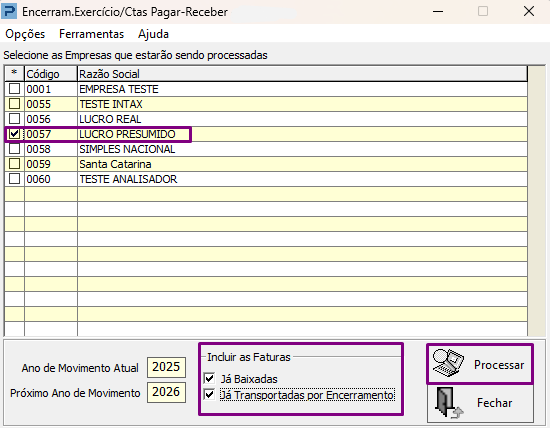Open the Ferramentas menu
The image size is (550, 428).
pos(92,34)
